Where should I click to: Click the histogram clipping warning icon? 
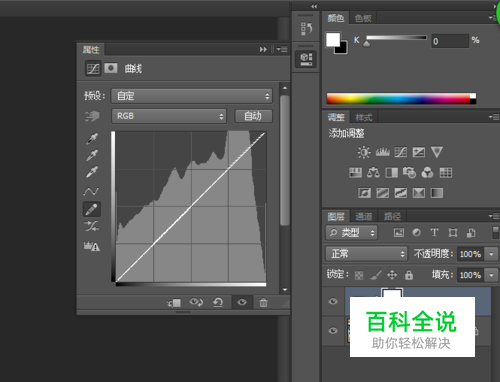[92, 246]
